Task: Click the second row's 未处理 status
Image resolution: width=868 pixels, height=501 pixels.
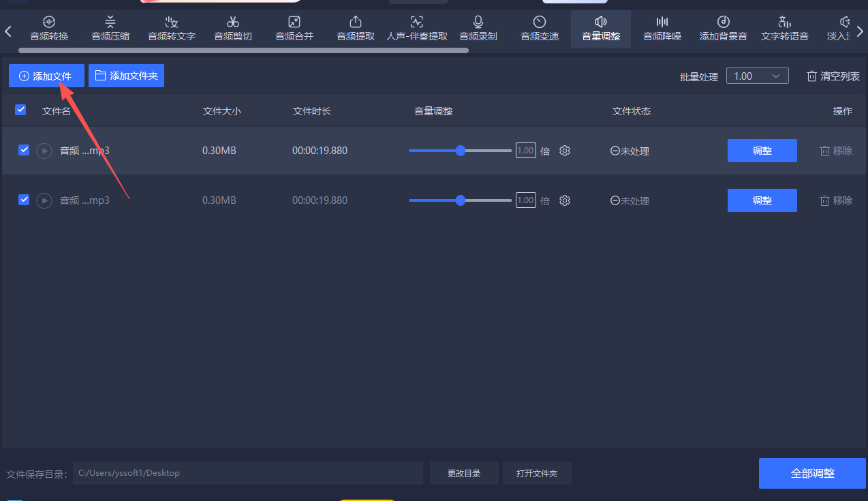Action: [630, 201]
